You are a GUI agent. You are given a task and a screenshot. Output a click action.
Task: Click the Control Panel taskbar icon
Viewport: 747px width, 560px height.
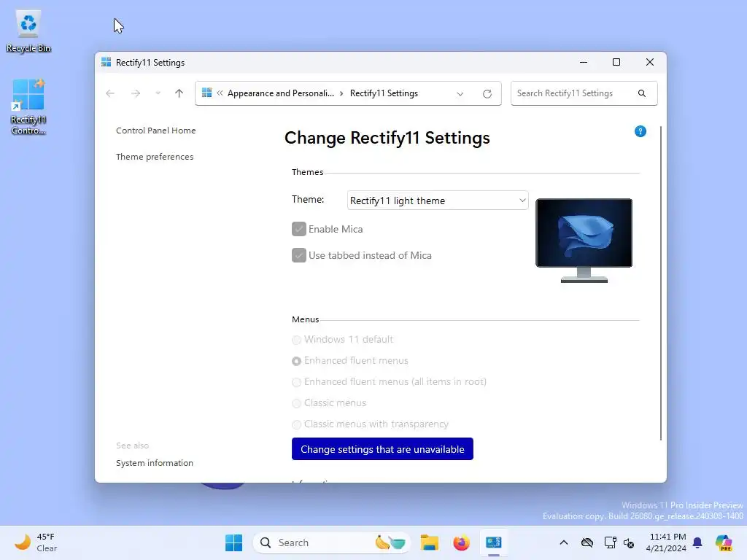click(494, 542)
